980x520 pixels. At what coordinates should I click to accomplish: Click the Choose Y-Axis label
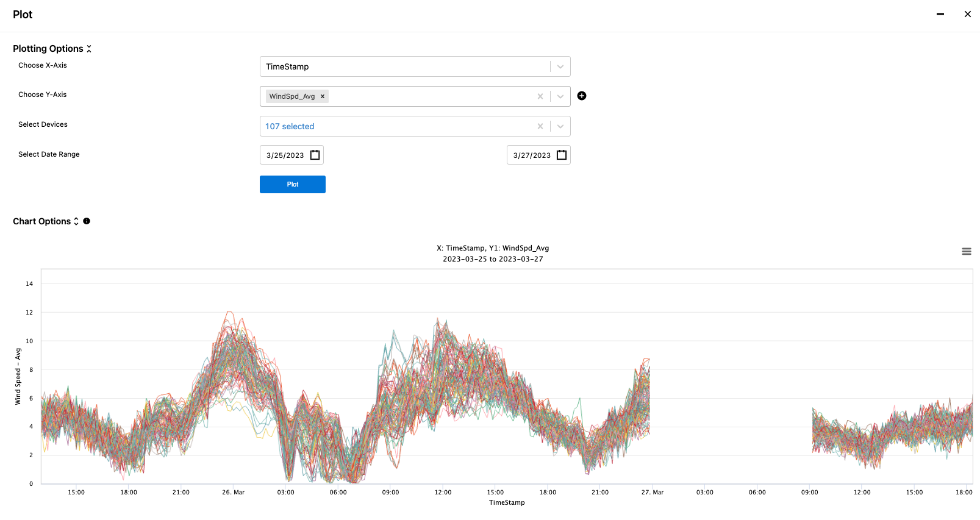click(x=43, y=94)
